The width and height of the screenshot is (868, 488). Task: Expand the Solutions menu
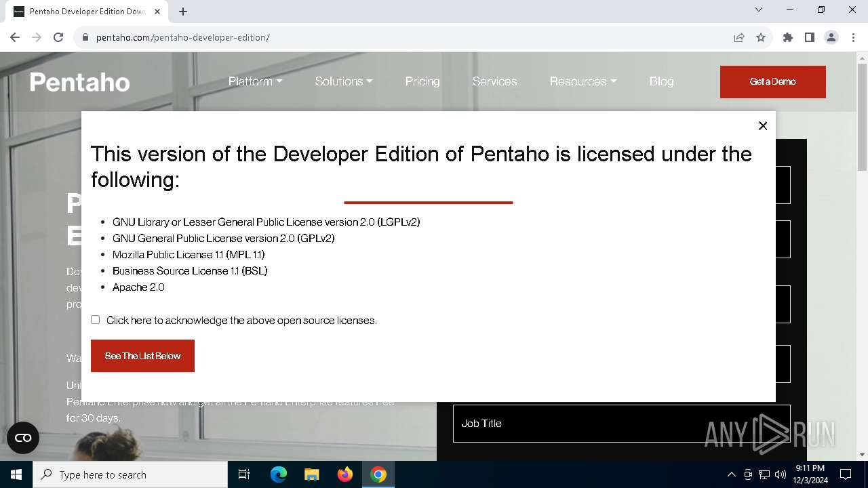tap(344, 81)
